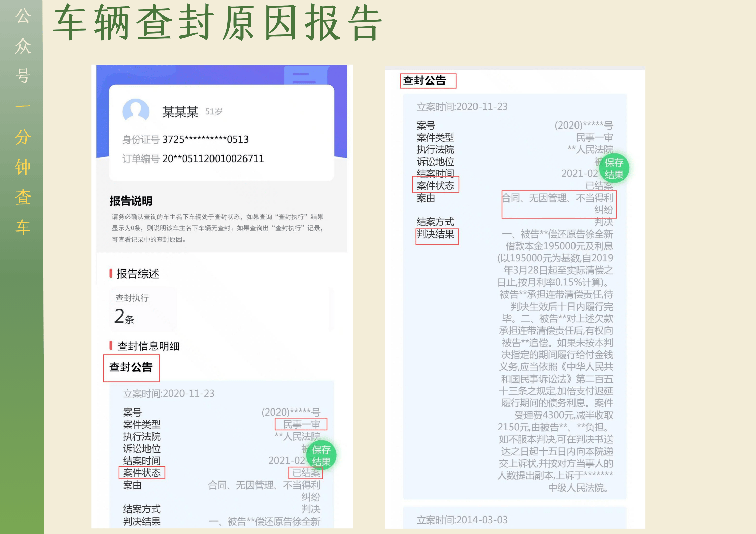The image size is (756, 534).
Task: Select the name 某某某 in the profile card
Action: (x=180, y=112)
